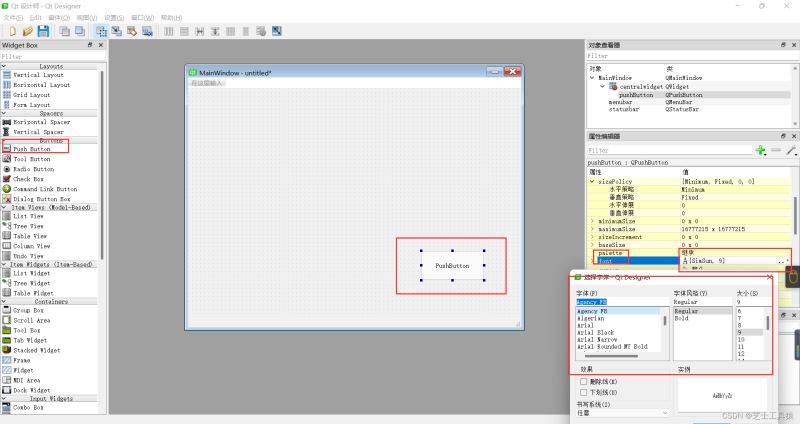Select the Edit Widgets mode icon
This screenshot has width=800, height=424.
102,31
